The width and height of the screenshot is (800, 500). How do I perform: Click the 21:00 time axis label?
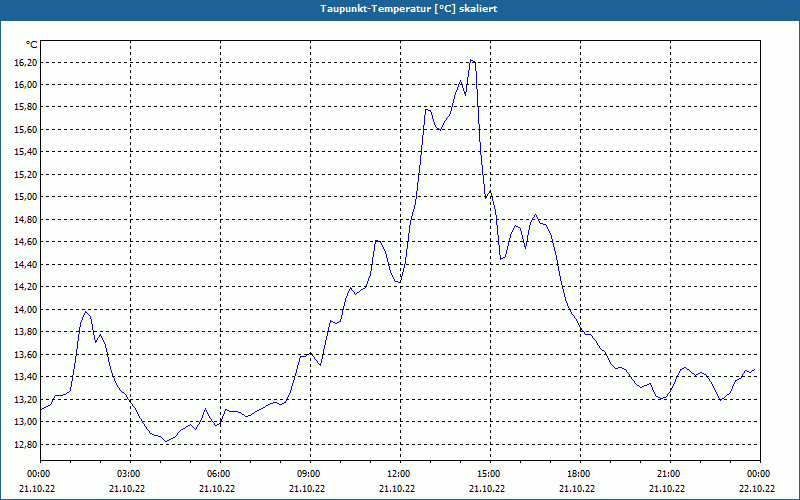[x=670, y=474]
